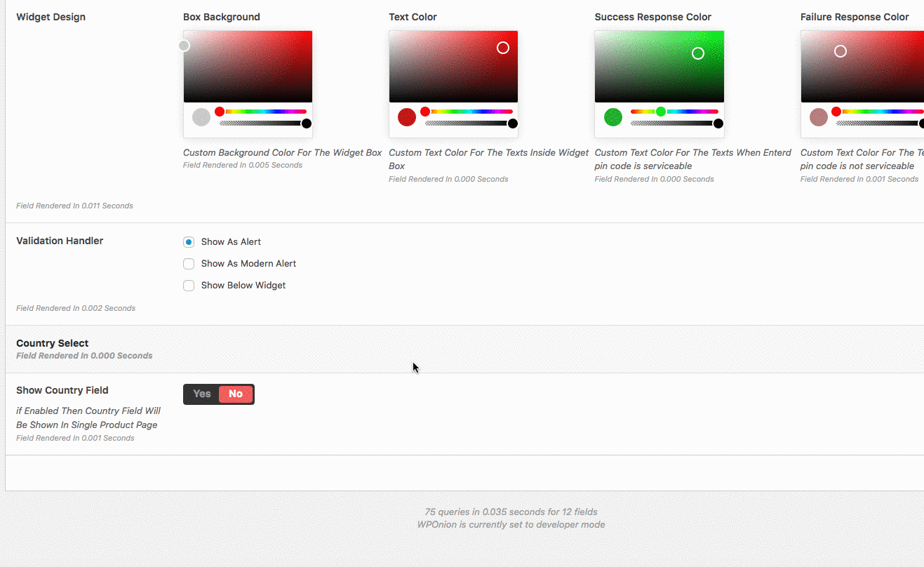The height and width of the screenshot is (567, 924).
Task: Click the Box Background opacity slider
Action: tap(263, 124)
